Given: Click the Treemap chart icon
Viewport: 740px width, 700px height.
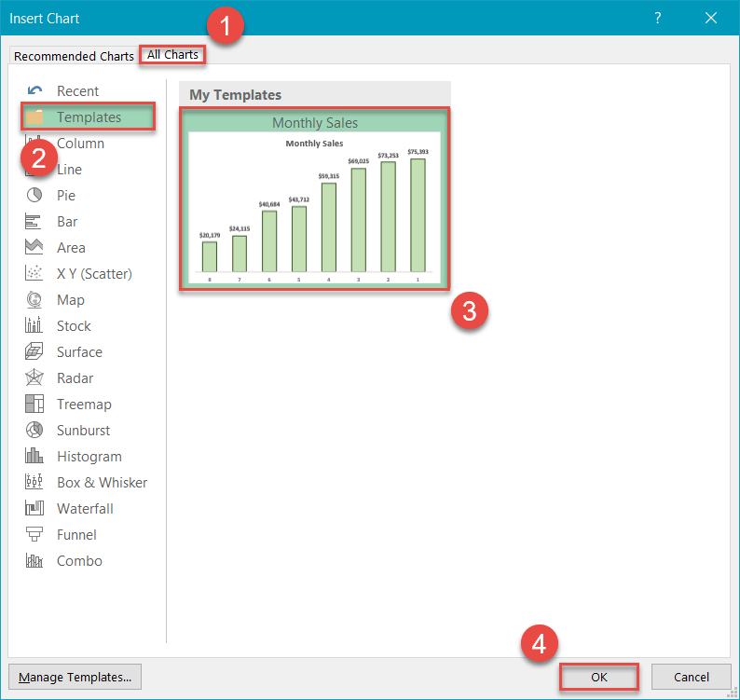Looking at the screenshot, I should (34, 404).
